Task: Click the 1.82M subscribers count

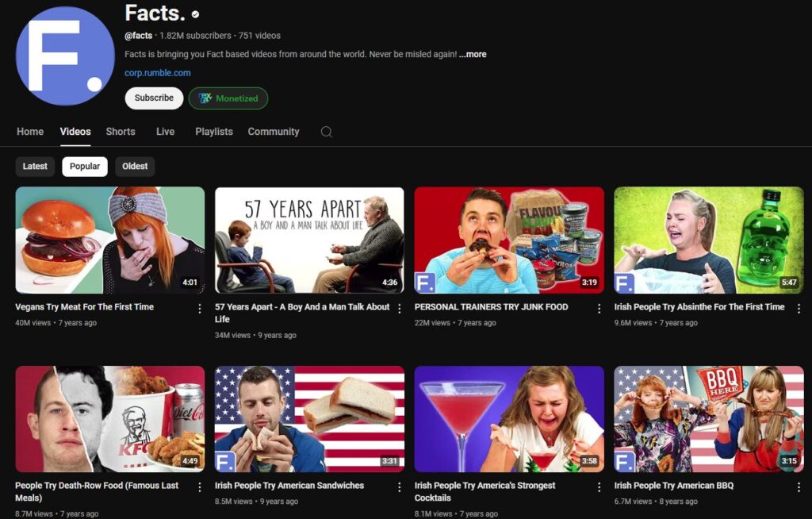Action: pos(195,36)
